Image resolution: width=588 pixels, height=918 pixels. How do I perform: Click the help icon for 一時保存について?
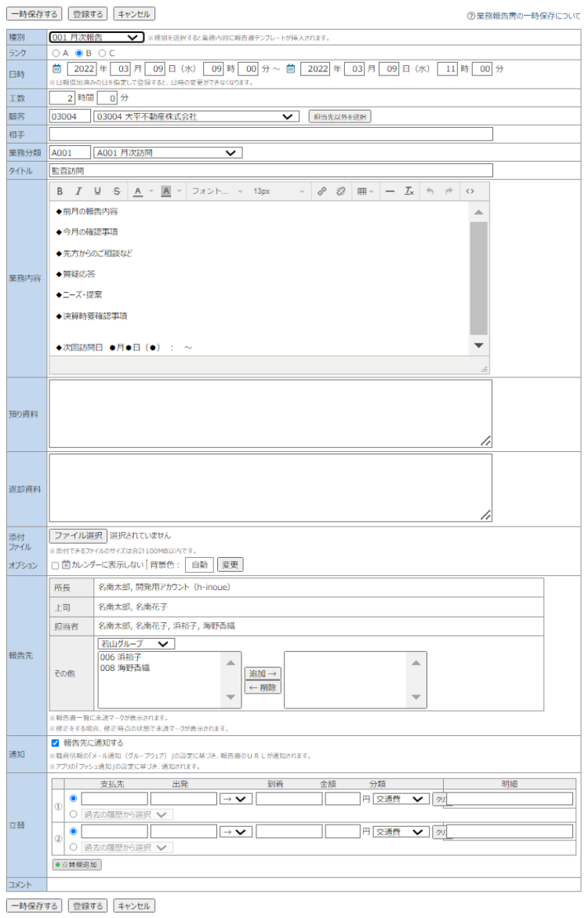470,16
